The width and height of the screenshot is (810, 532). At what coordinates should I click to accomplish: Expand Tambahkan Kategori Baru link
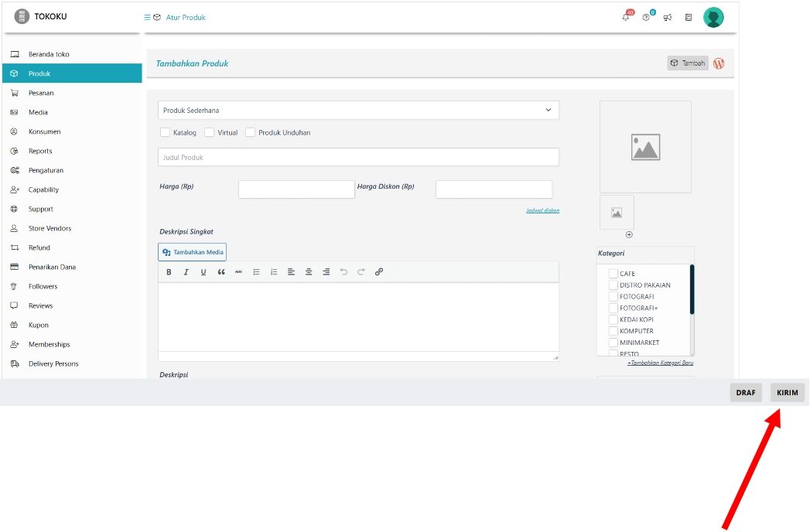tap(660, 363)
